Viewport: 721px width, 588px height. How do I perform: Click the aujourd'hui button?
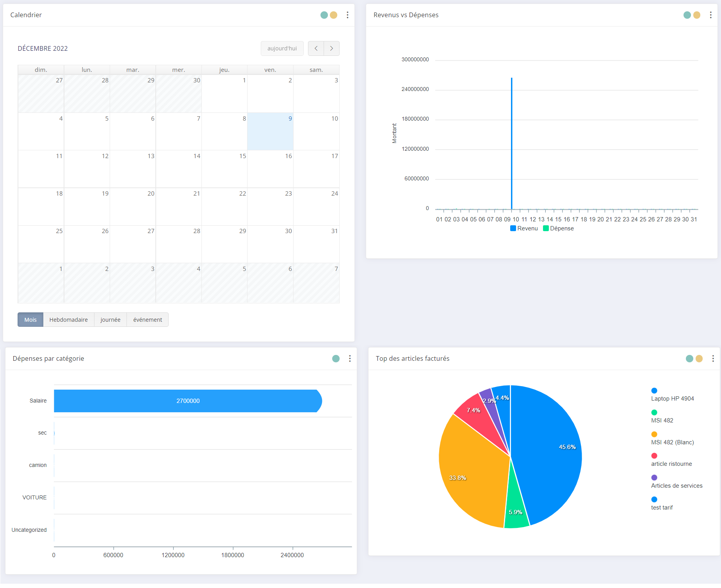282,48
